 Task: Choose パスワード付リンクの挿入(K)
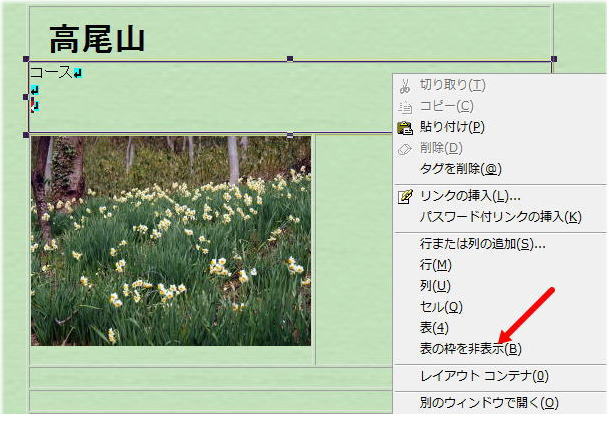coord(501,217)
